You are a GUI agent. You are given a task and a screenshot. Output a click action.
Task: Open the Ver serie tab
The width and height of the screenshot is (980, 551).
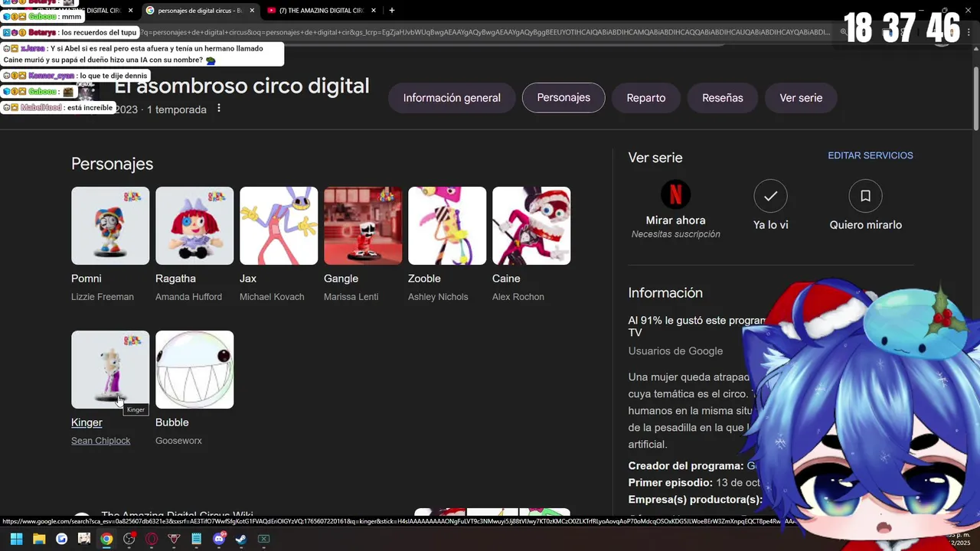pyautogui.click(x=801, y=98)
